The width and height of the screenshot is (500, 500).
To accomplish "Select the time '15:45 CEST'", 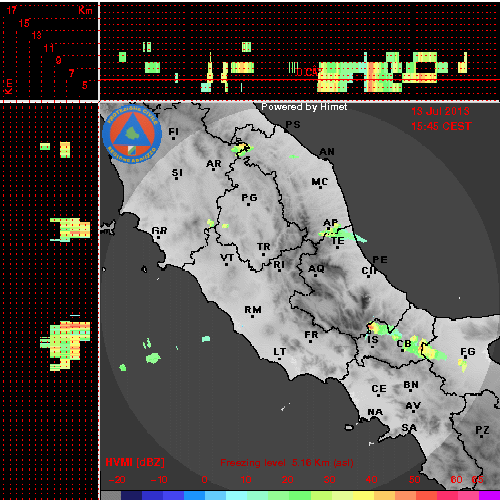I will (441, 126).
